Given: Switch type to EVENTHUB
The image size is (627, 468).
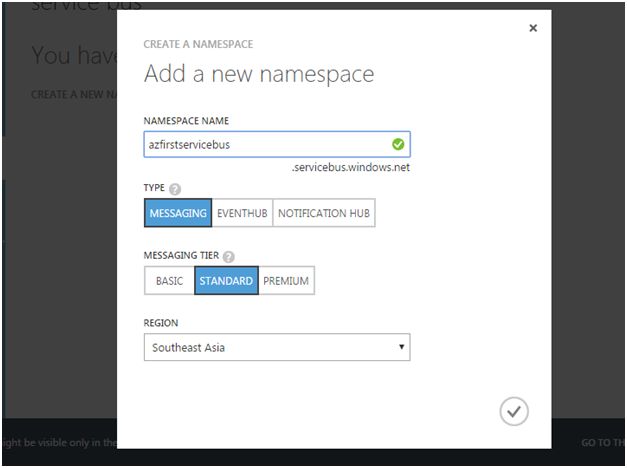Looking at the screenshot, I should (241, 213).
